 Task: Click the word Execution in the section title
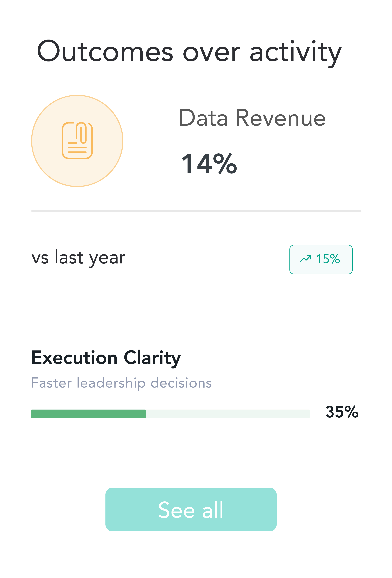74,358
